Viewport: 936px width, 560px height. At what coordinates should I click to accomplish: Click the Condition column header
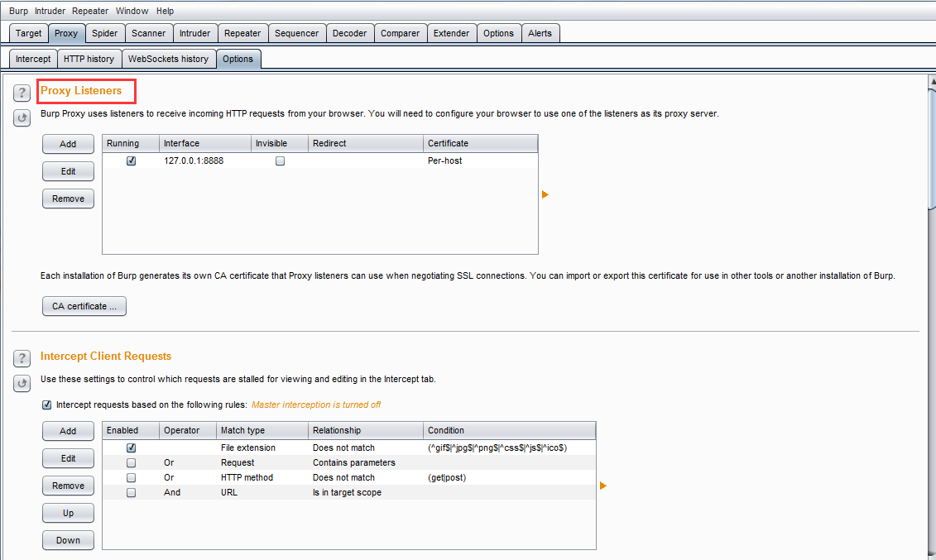click(509, 430)
